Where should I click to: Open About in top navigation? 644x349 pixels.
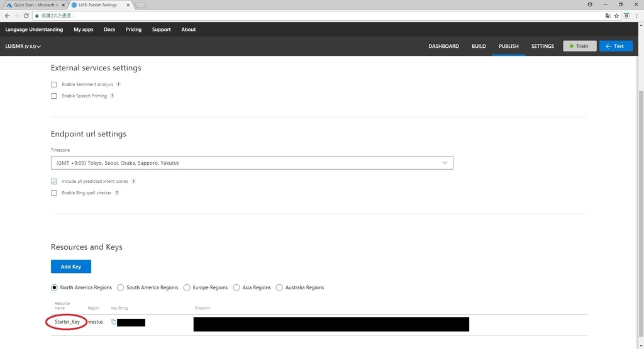pyautogui.click(x=189, y=30)
